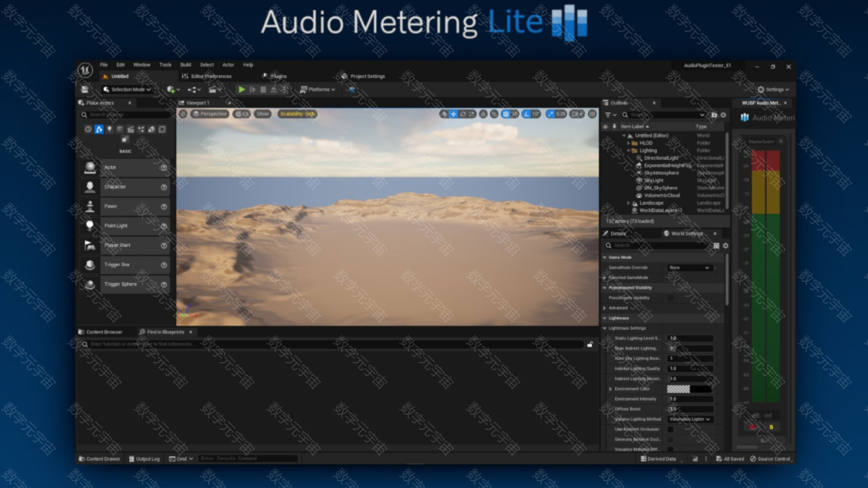Select the Visual Effects category icon
868x488 pixels.
(x=141, y=129)
